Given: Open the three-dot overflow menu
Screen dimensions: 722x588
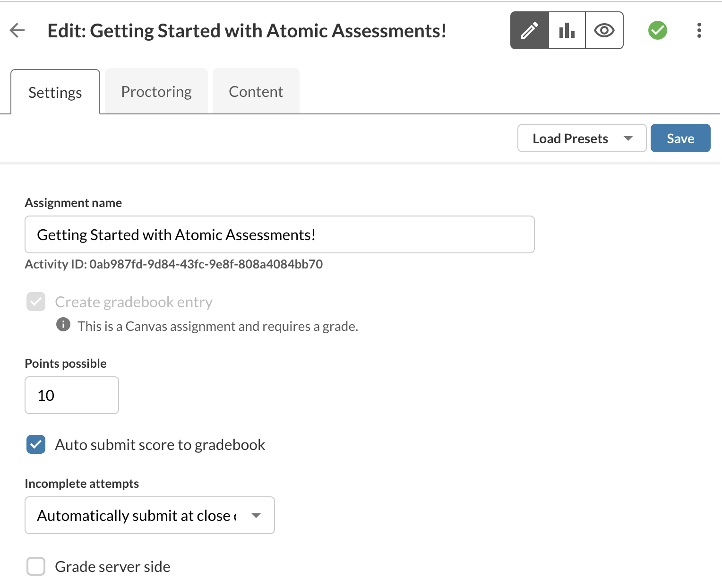Looking at the screenshot, I should coord(699,30).
